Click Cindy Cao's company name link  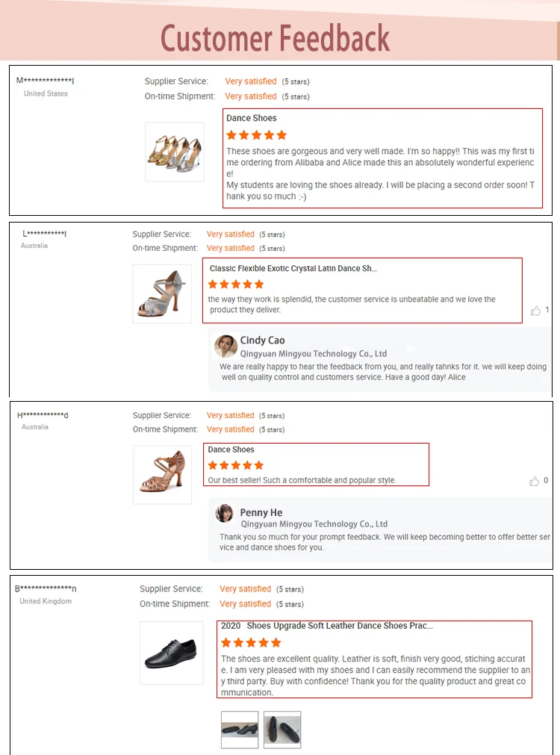click(313, 354)
